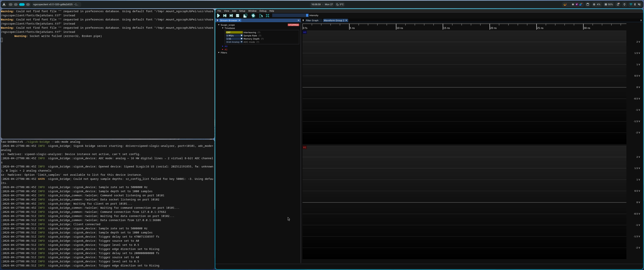644x270 pixels.
Task: Click the single trigger toolbar icon
Action: (x=225, y=16)
